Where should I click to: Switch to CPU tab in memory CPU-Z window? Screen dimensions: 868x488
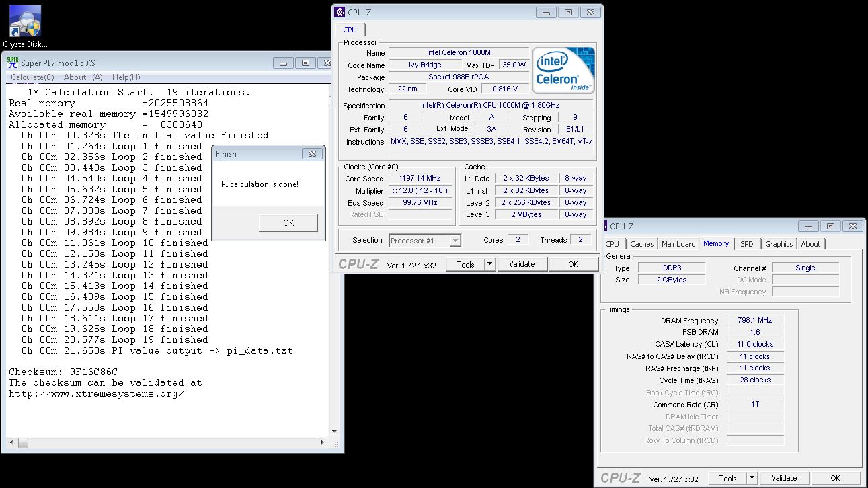click(613, 244)
